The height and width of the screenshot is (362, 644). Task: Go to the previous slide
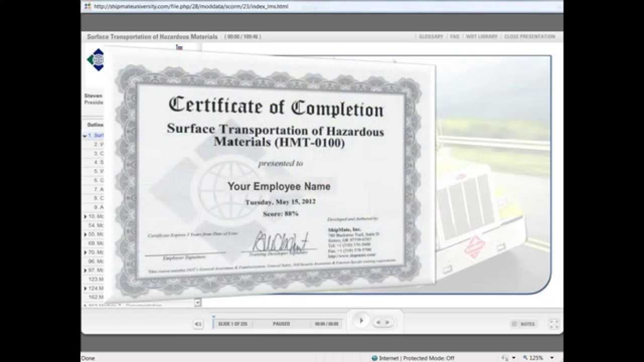pos(378,323)
